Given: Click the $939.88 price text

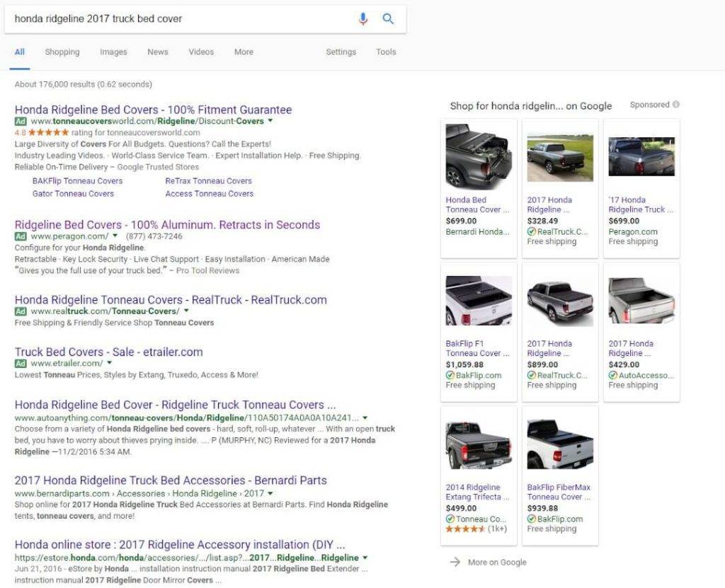Looking at the screenshot, I should click(x=542, y=508).
